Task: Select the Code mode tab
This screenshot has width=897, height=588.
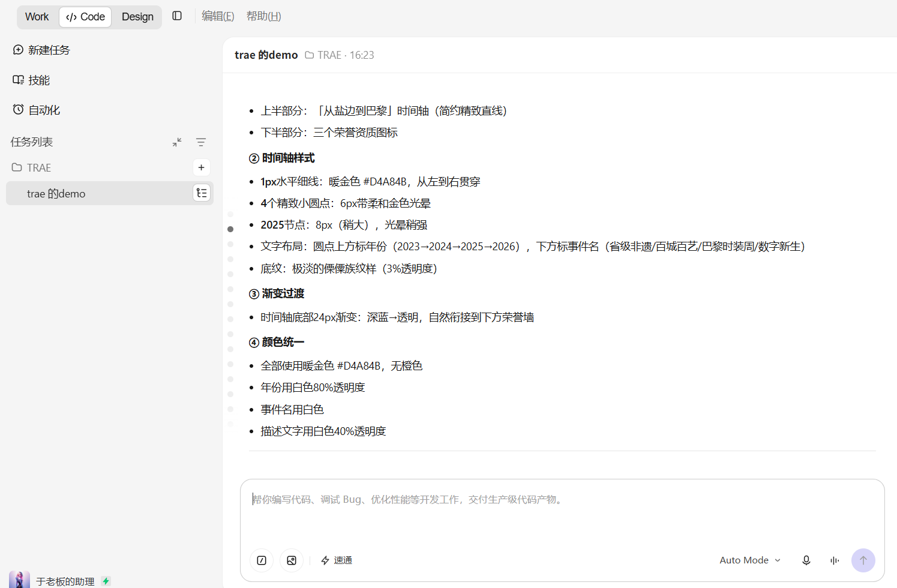Action: tap(85, 17)
